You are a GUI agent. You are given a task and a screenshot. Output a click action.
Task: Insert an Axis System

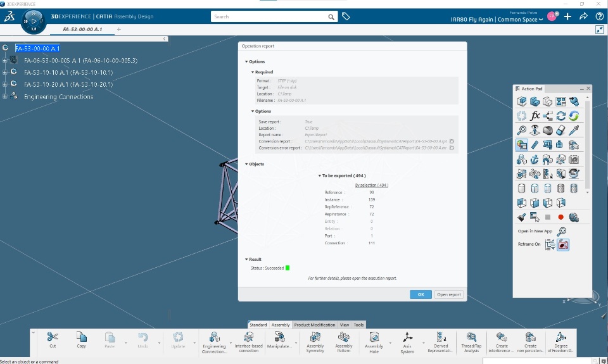(x=407, y=342)
